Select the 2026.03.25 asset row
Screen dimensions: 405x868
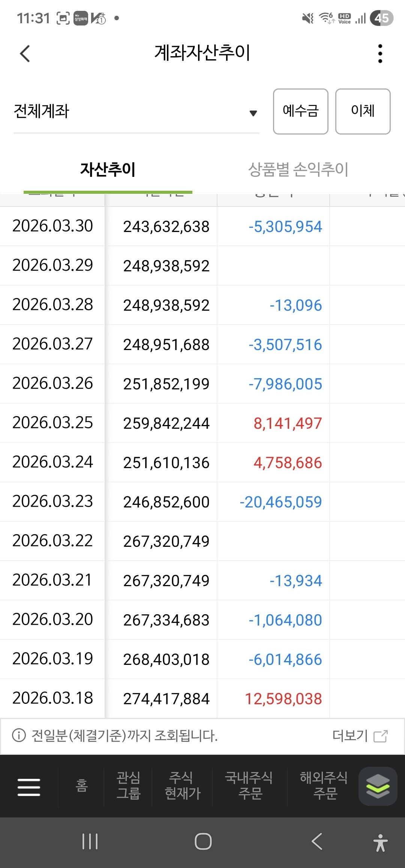[202, 423]
